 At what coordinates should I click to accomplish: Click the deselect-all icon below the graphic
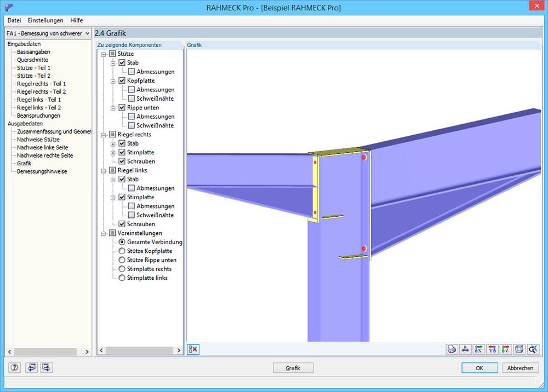pyautogui.click(x=193, y=349)
